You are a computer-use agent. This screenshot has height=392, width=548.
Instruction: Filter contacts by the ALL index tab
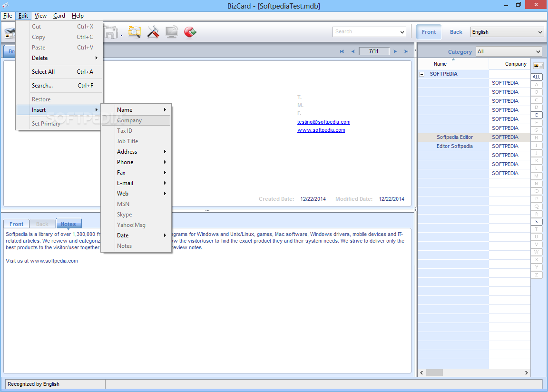[537, 77]
